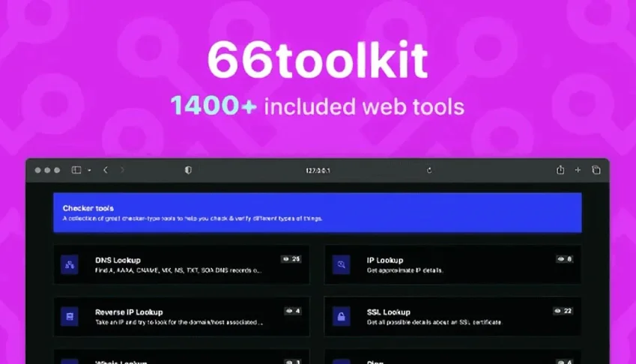Click the 66toolkit title text
The image size is (636, 364).
coord(318,60)
